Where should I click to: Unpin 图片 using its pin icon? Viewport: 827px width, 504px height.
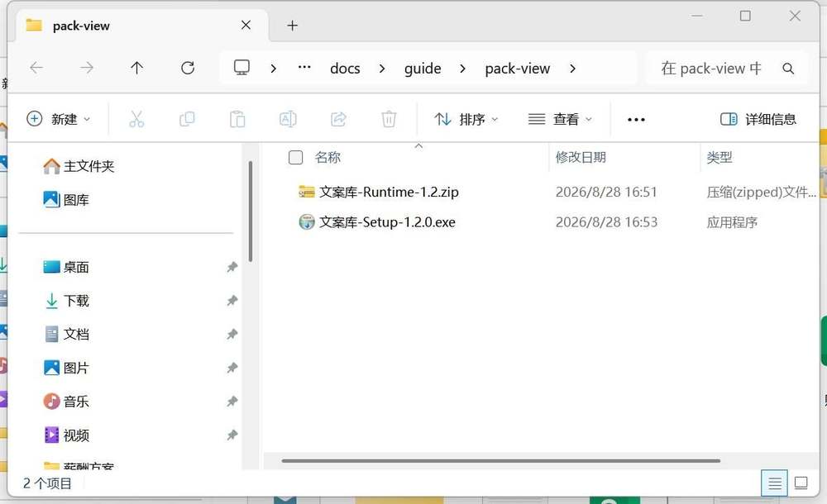232,368
